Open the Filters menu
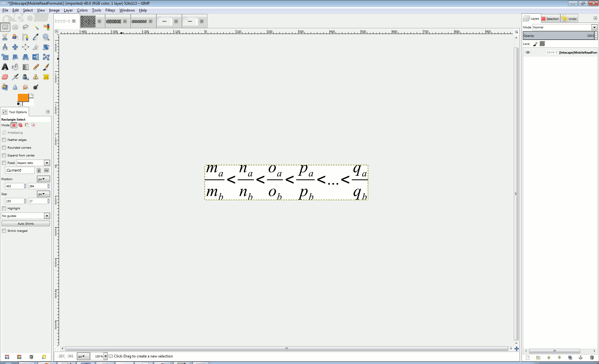 [x=110, y=10]
